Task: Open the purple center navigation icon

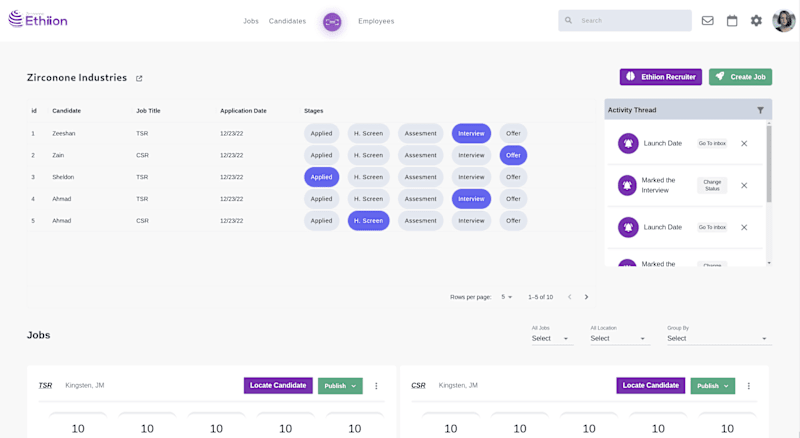Action: click(332, 21)
